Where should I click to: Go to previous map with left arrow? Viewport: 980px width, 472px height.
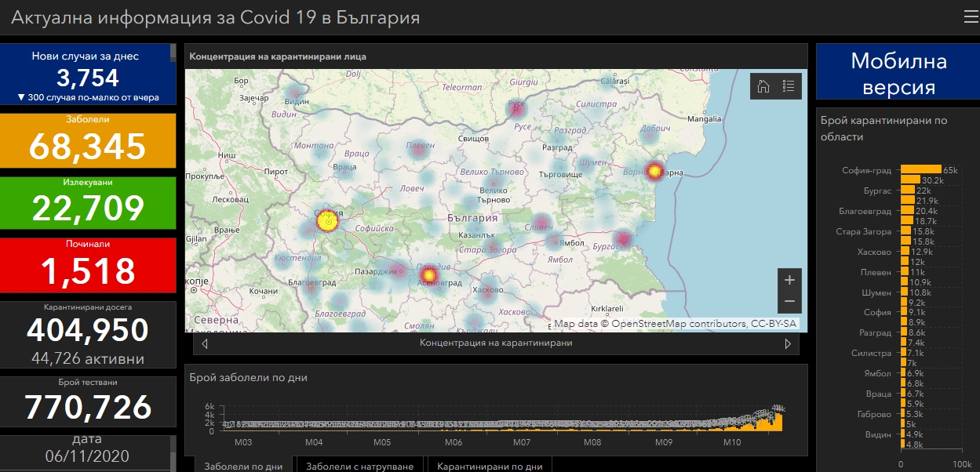(205, 343)
